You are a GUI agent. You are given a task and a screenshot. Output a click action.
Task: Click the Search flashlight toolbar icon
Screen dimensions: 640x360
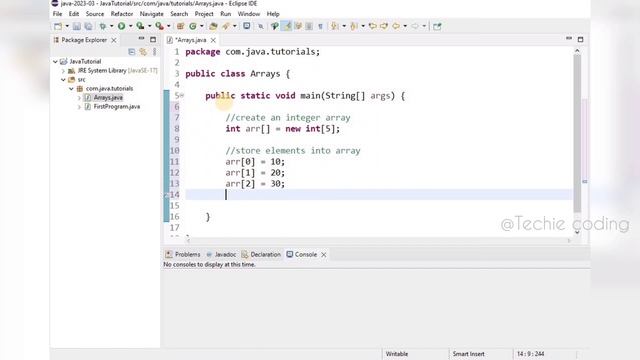coord(226,26)
